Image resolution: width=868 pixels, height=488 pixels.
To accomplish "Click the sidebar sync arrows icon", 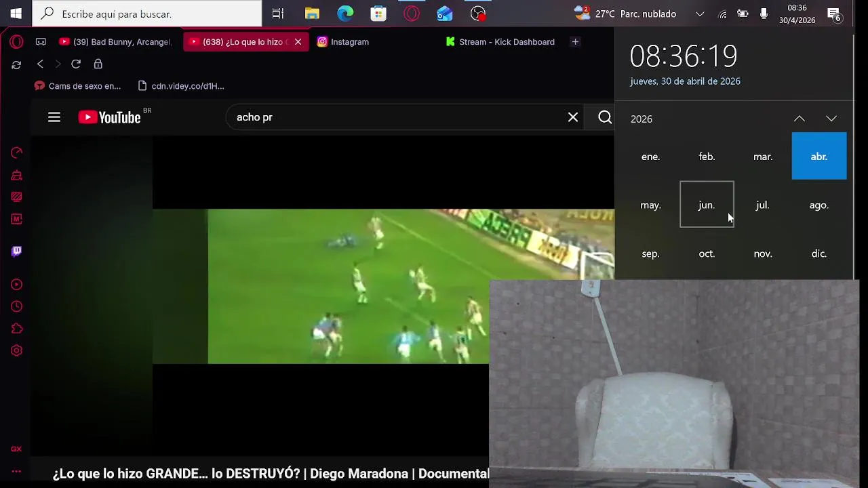I will (x=16, y=64).
